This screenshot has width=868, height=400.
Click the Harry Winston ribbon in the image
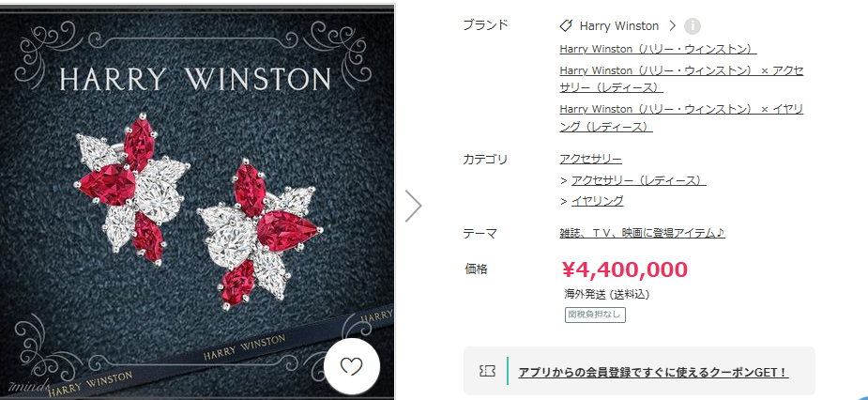221,353
